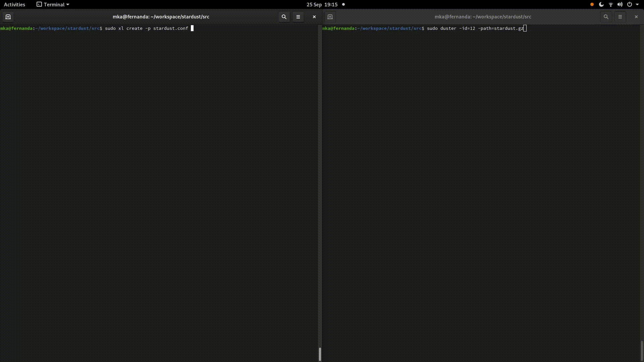Click the Wi-Fi status icon
The height and width of the screenshot is (362, 644).
tap(611, 5)
